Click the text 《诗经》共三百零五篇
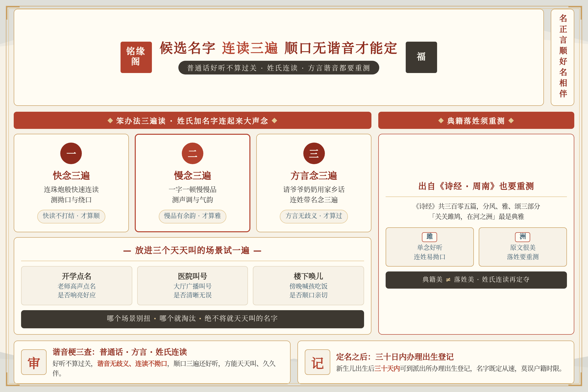 point(445,206)
